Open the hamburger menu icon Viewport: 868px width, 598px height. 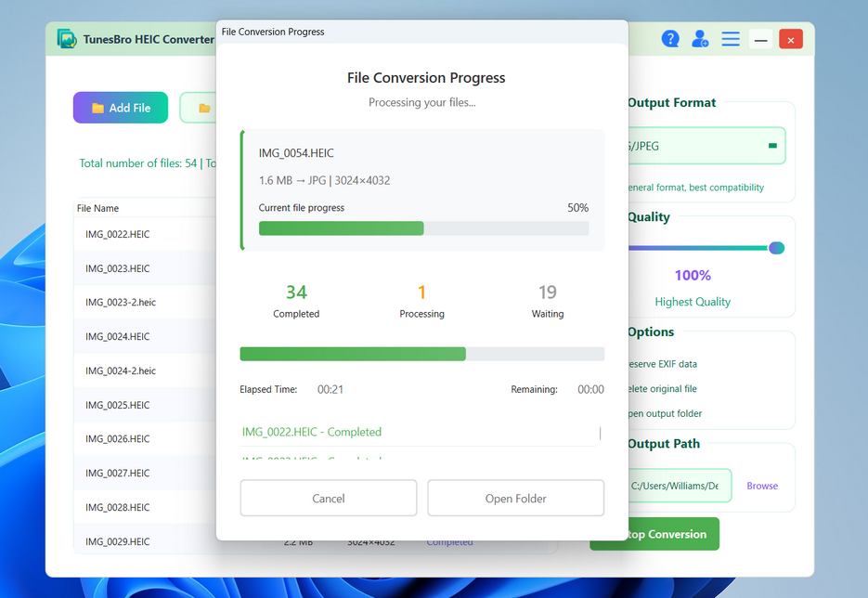click(x=730, y=38)
